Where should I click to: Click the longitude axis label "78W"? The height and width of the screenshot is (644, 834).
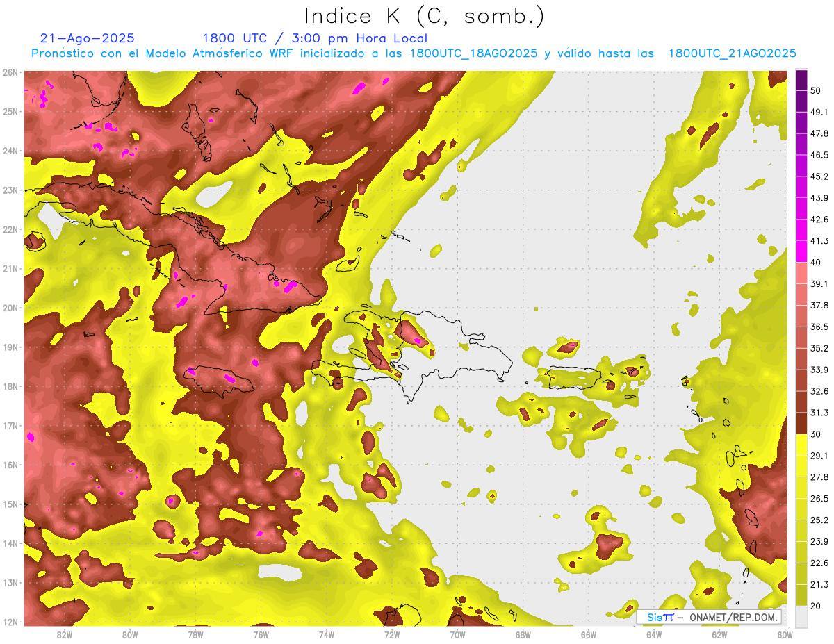[x=195, y=634]
